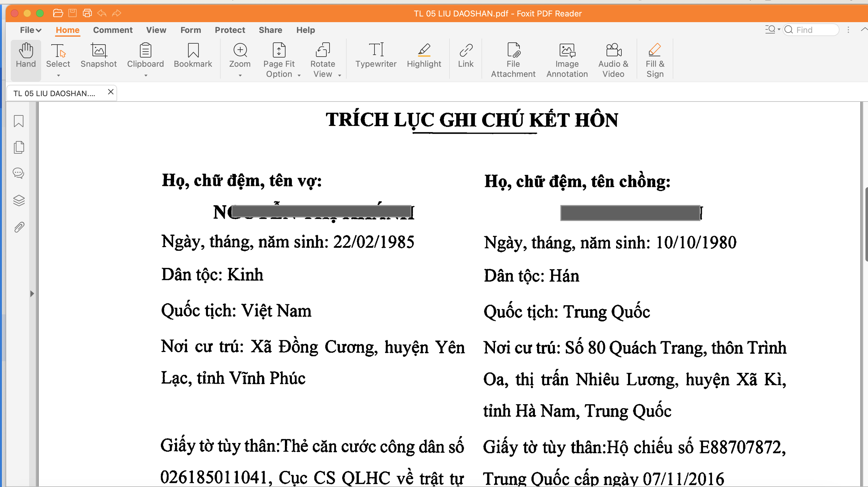Viewport: 868px width, 487px height.
Task: Expand the left navigation panel arrow
Action: pos(32,293)
